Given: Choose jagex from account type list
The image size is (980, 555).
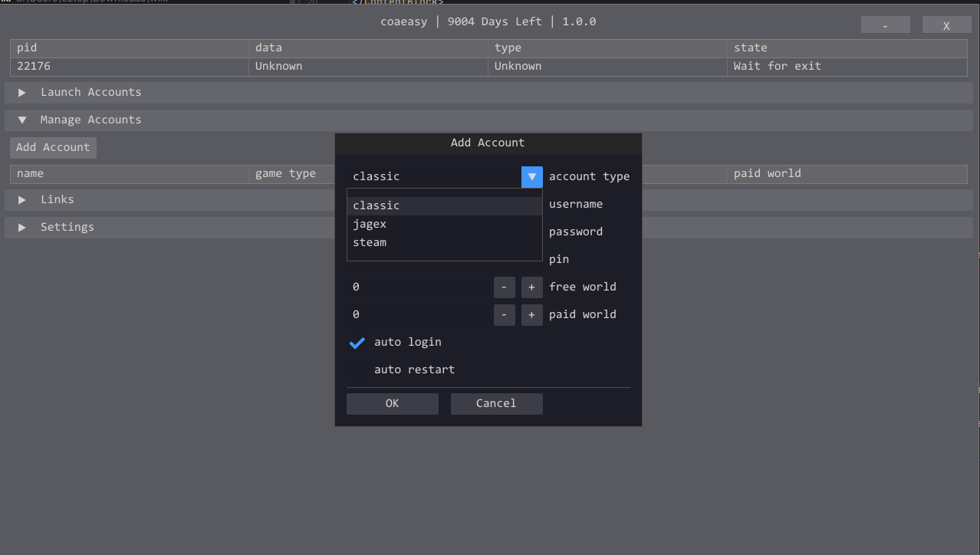Looking at the screenshot, I should click(445, 224).
